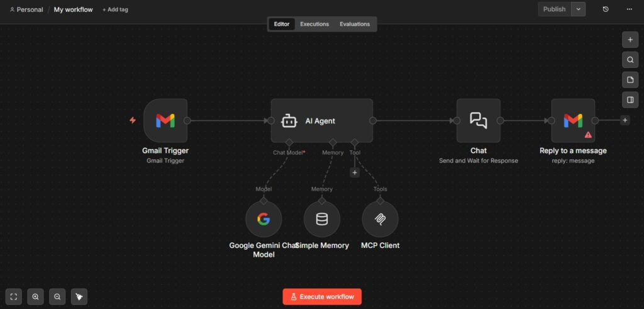644x309 pixels.
Task: Click the 'Gmail Trigger' node title label
Action: tap(165, 150)
